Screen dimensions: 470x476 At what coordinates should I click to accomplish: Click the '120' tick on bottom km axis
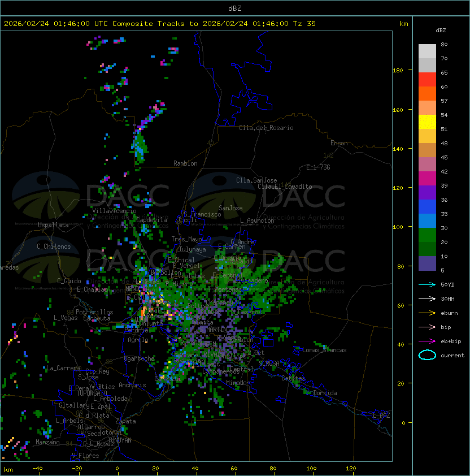pyautogui.click(x=351, y=469)
